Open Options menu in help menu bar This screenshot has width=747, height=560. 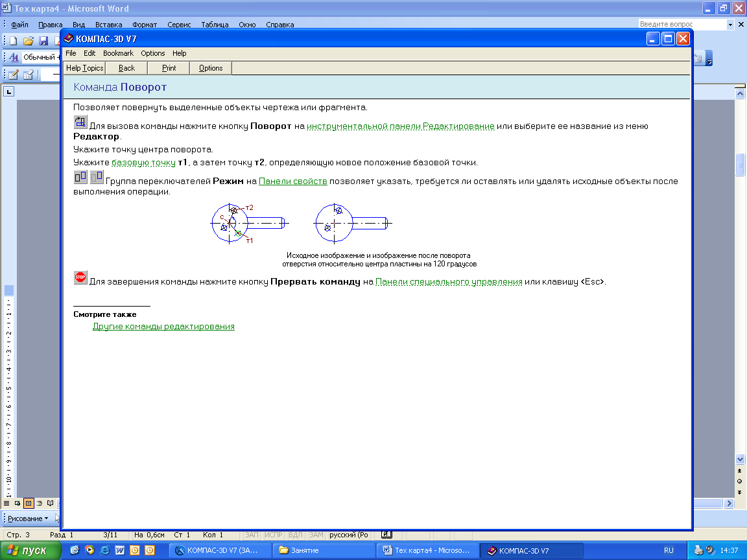(153, 53)
